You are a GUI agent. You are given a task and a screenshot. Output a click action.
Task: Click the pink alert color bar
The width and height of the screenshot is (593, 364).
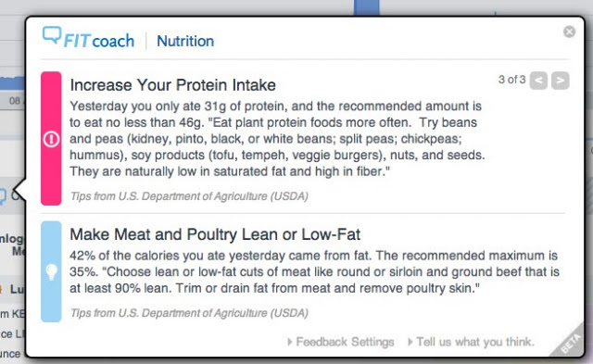tap(51, 138)
